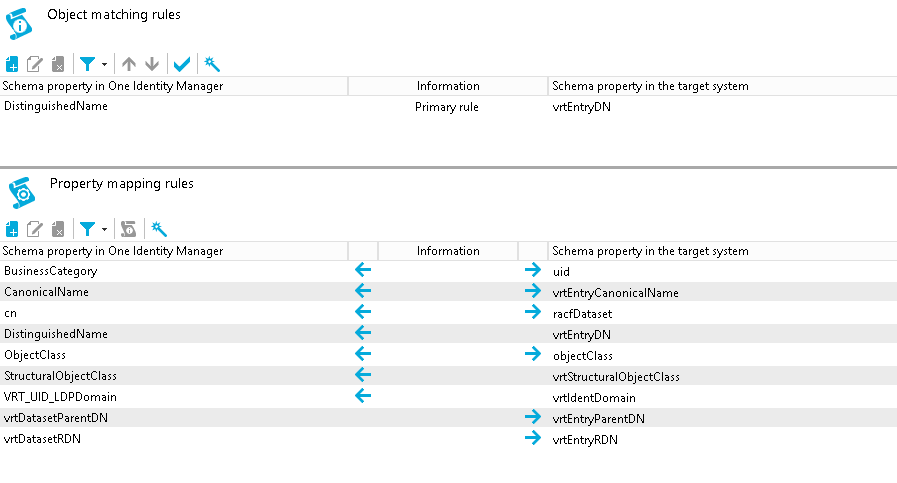Click right arrow for cn to racfDataset

tap(533, 312)
